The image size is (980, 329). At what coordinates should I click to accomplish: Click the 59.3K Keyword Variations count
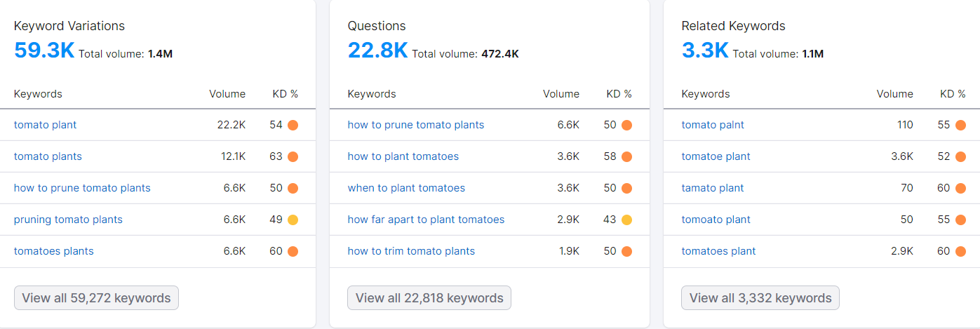[x=44, y=51]
